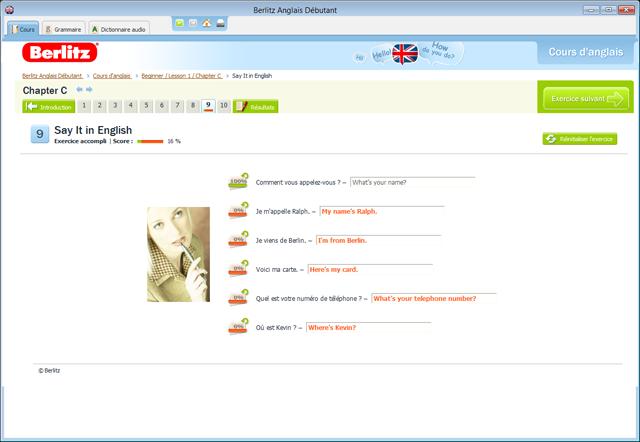The width and height of the screenshot is (640, 442).
Task: Click the Where's Kevin? answer field
Action: (369, 327)
